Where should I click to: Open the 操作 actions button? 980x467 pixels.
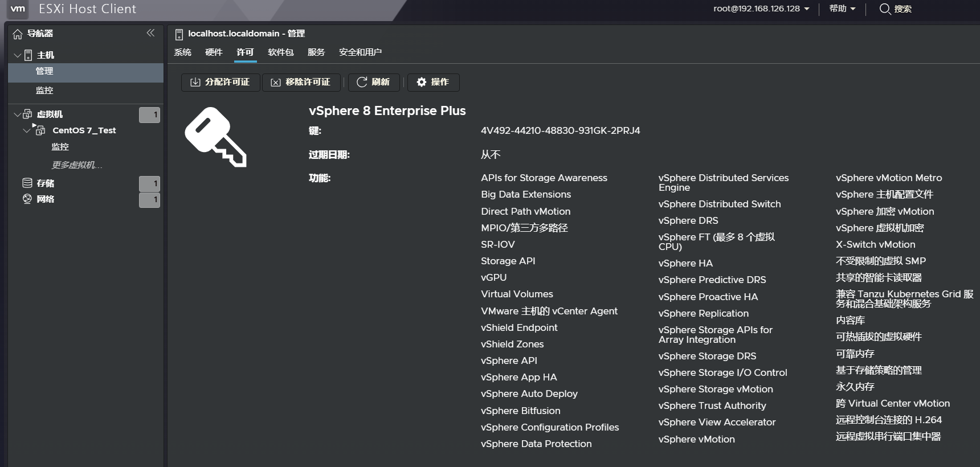(x=433, y=82)
